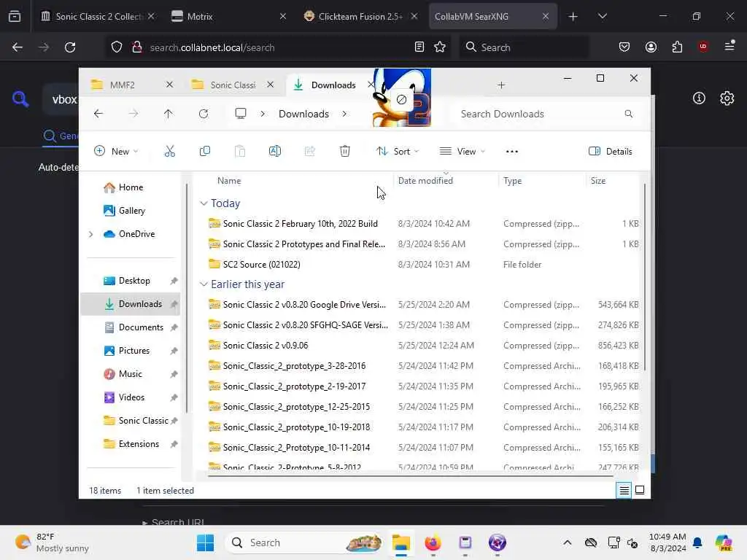This screenshot has width=747, height=560.
Task: Switch to Clickteam Fusion 2.5+ Firefox tab
Action: point(360,16)
